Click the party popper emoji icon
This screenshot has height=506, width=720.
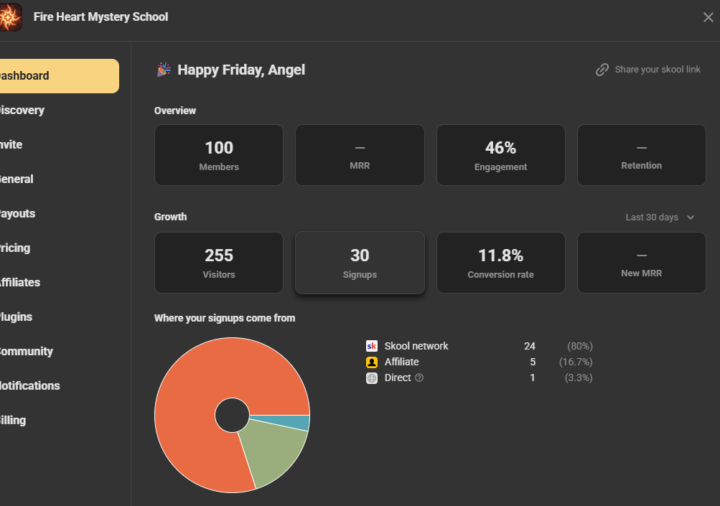(x=164, y=70)
